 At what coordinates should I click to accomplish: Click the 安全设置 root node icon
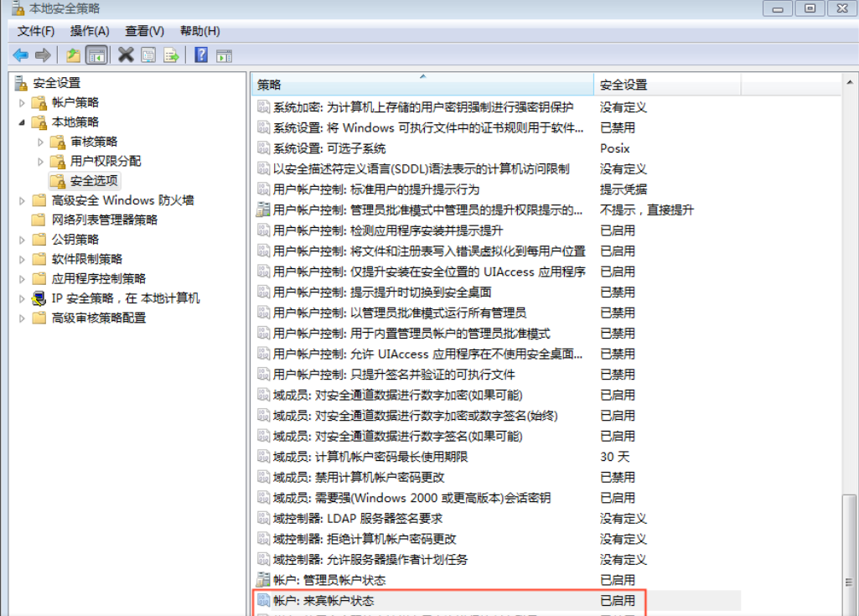(21, 83)
